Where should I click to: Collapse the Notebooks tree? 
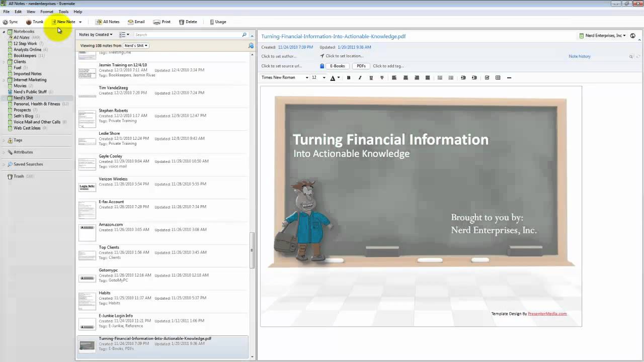(4, 32)
